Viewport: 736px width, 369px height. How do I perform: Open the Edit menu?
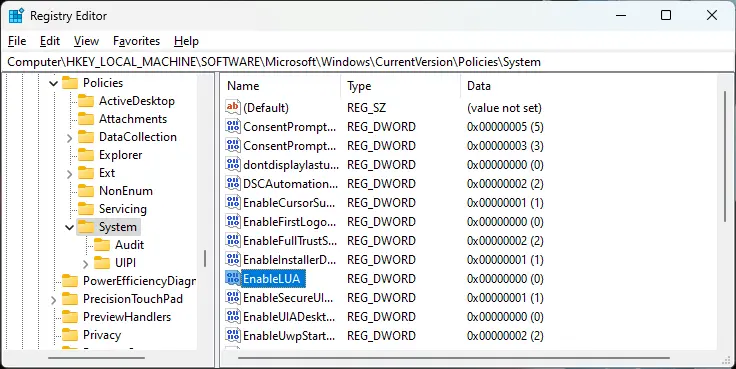click(50, 41)
